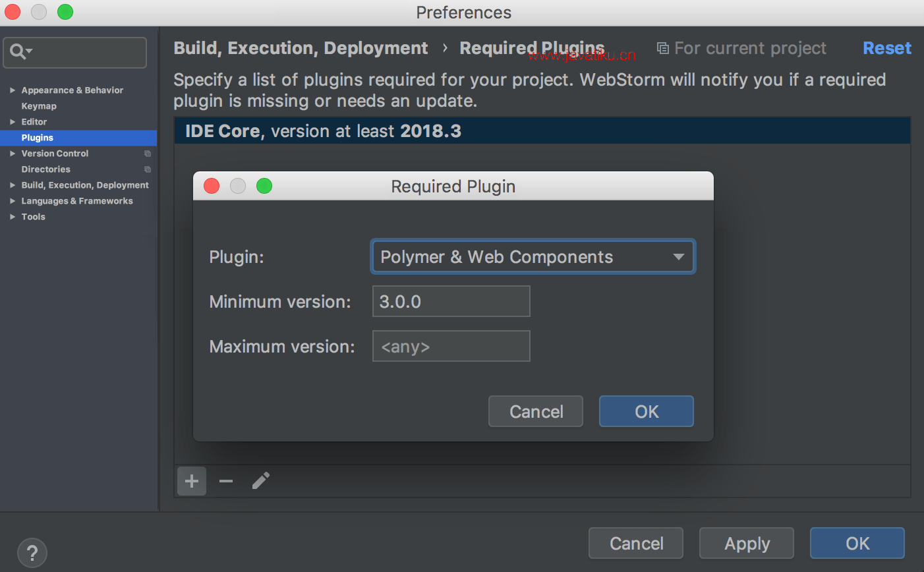Focus the Maximum version field
This screenshot has height=572, width=924.
[x=451, y=346]
